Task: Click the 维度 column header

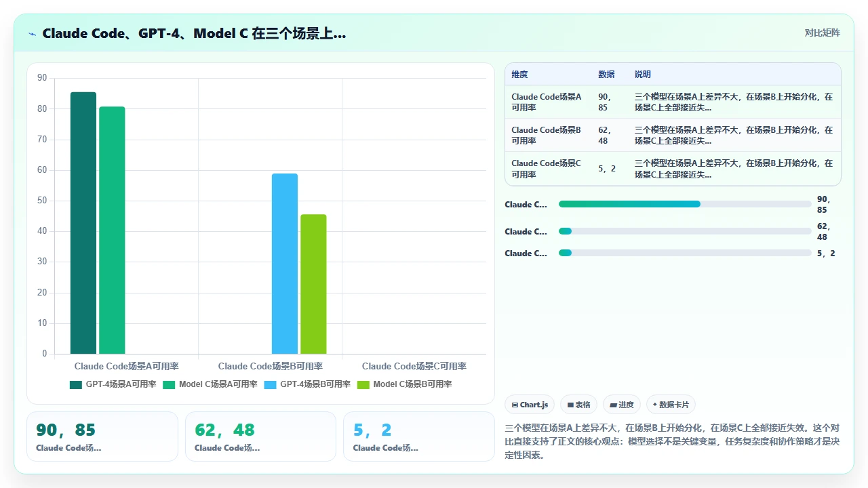Action: pyautogui.click(x=519, y=75)
